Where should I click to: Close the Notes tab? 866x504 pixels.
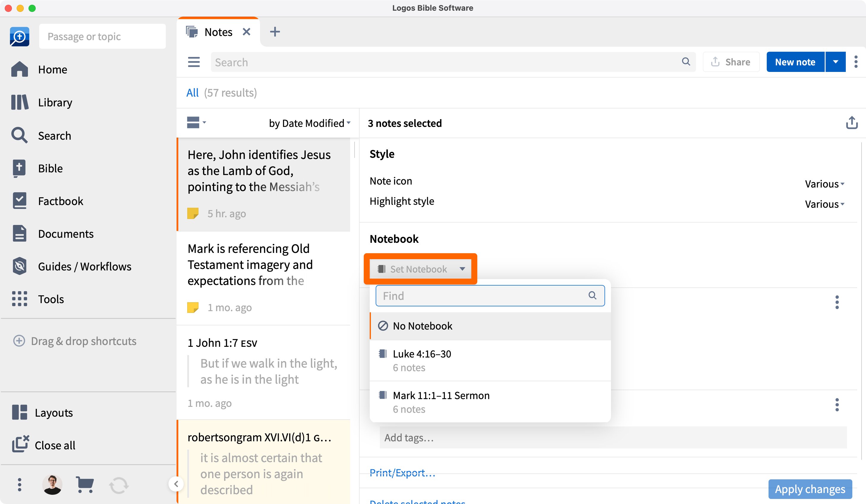click(x=246, y=32)
